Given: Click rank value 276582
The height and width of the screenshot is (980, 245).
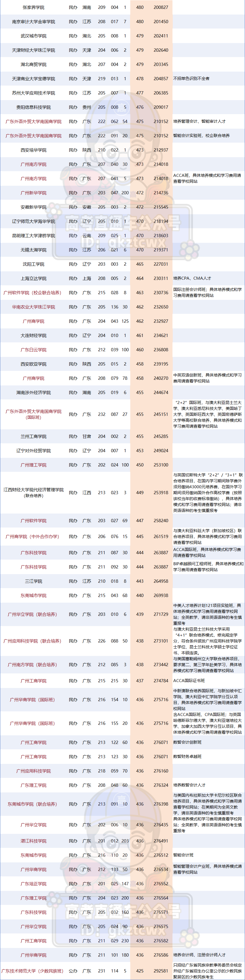Looking at the screenshot, I should tap(161, 941).
